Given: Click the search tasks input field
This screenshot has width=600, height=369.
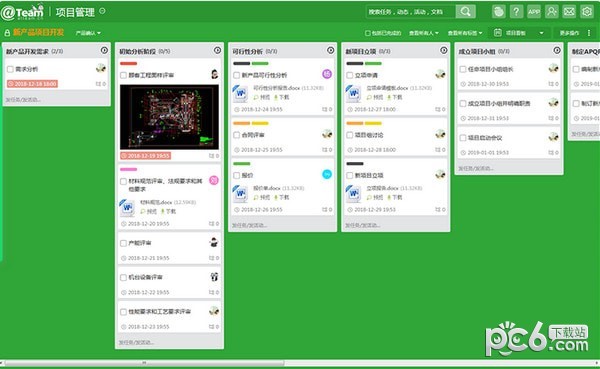Looking at the screenshot, I should click(x=411, y=11).
